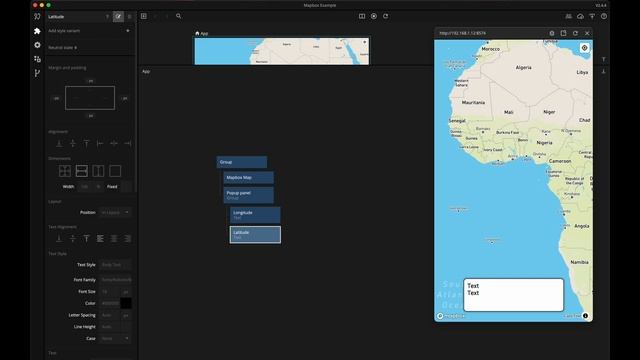Select left text alignment icon

[100, 238]
